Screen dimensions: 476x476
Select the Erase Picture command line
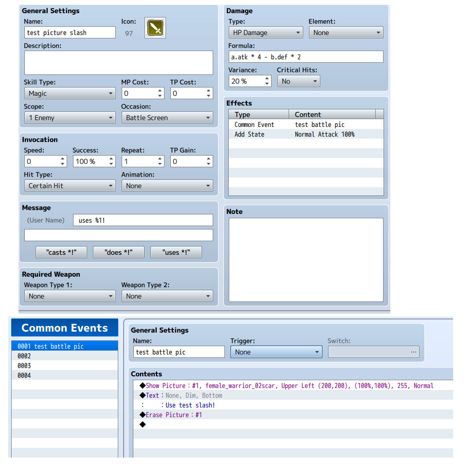pyautogui.click(x=293, y=415)
